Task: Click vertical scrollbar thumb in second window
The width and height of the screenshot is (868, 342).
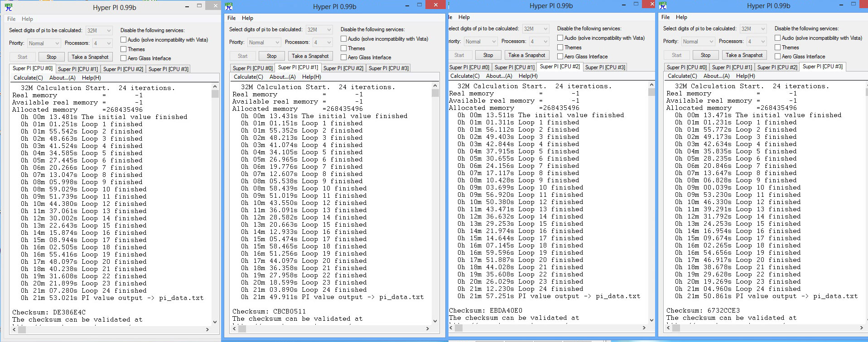Action: [x=435, y=93]
